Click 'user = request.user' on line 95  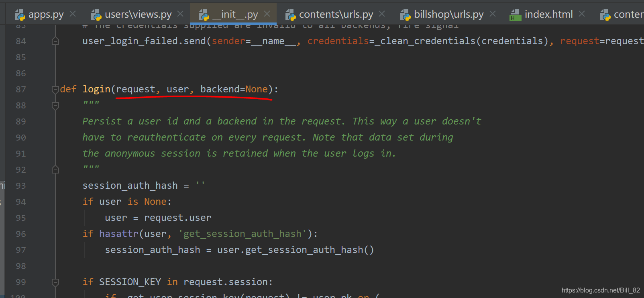tap(158, 218)
